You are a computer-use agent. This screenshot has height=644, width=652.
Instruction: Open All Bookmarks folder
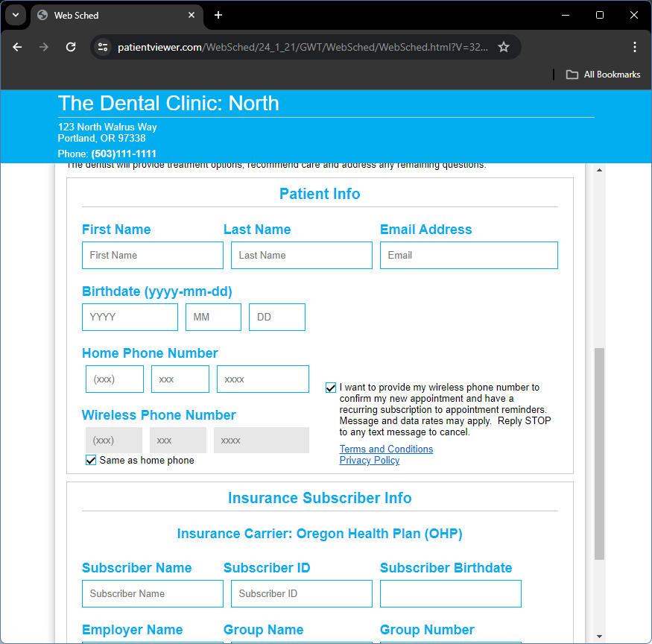[x=604, y=75]
